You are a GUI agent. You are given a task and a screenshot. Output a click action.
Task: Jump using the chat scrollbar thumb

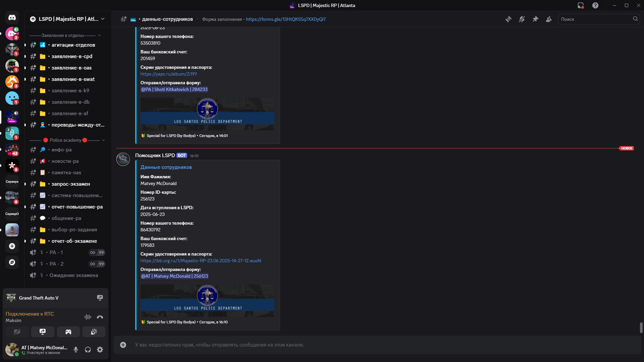[x=641, y=327]
